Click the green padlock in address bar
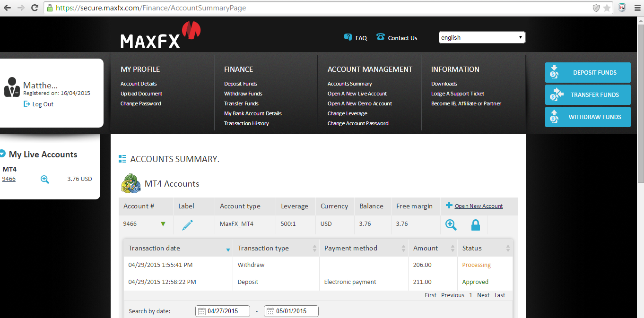 [x=50, y=8]
